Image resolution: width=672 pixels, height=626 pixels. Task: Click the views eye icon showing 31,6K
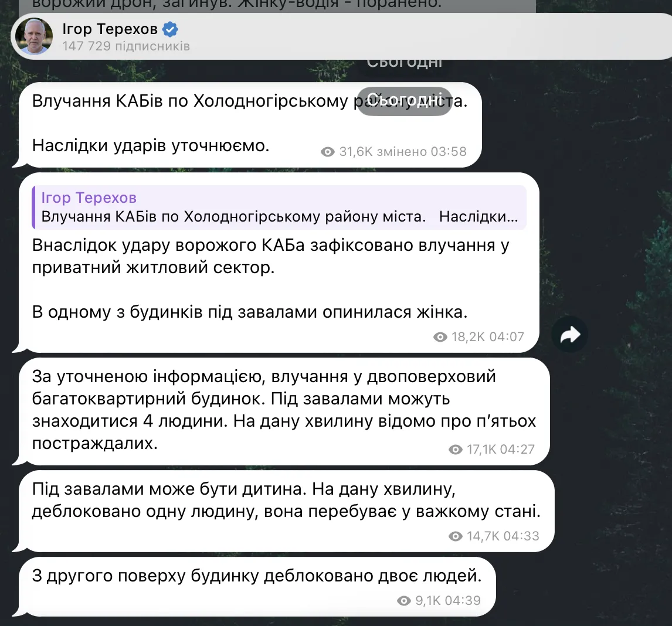point(328,152)
